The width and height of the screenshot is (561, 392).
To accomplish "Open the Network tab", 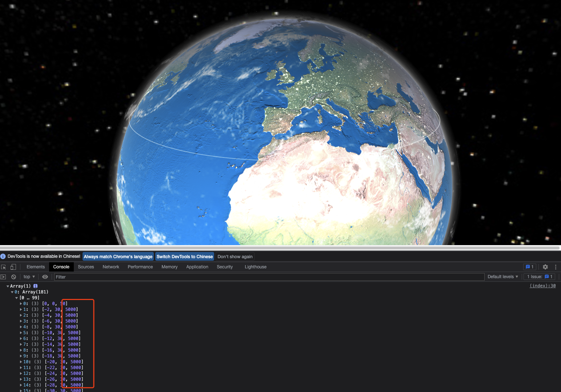I will 111,267.
